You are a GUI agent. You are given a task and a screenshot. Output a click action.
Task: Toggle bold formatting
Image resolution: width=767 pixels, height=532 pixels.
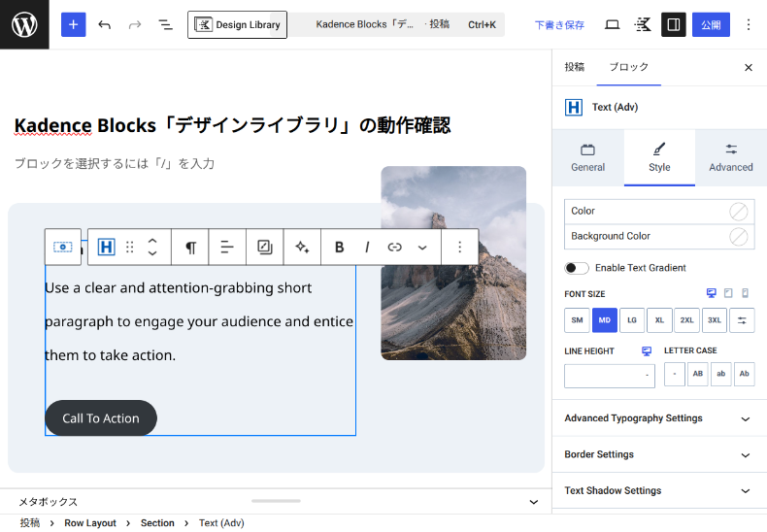click(339, 247)
